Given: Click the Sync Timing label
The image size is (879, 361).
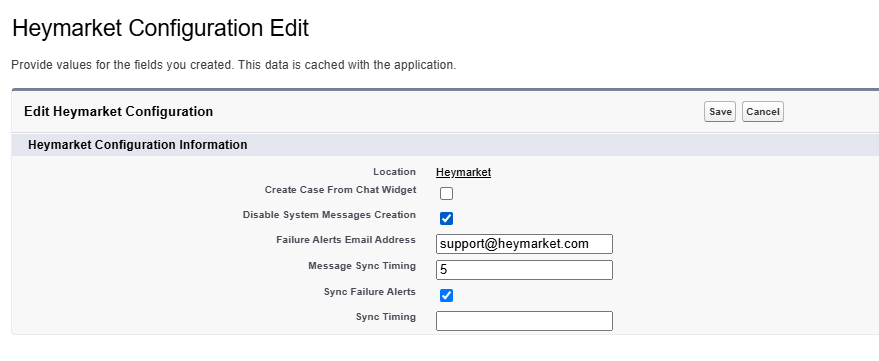Looking at the screenshot, I should [386, 317].
